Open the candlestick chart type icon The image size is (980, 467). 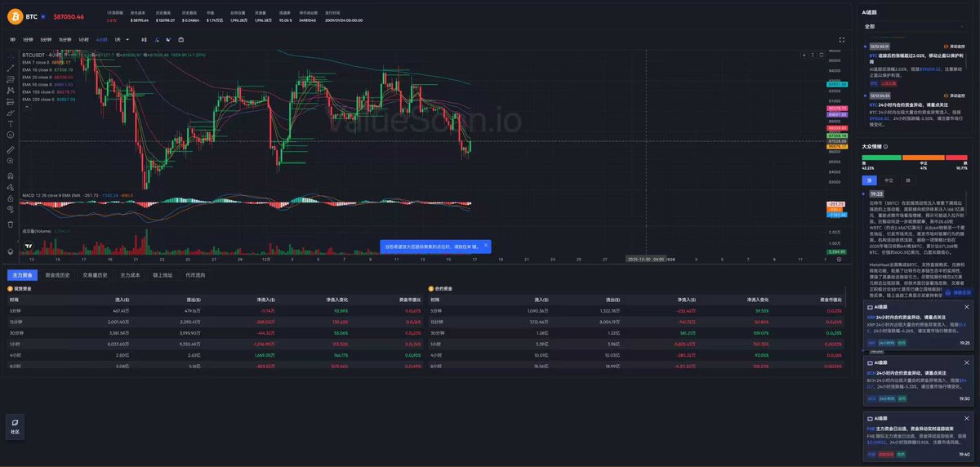coord(145,39)
